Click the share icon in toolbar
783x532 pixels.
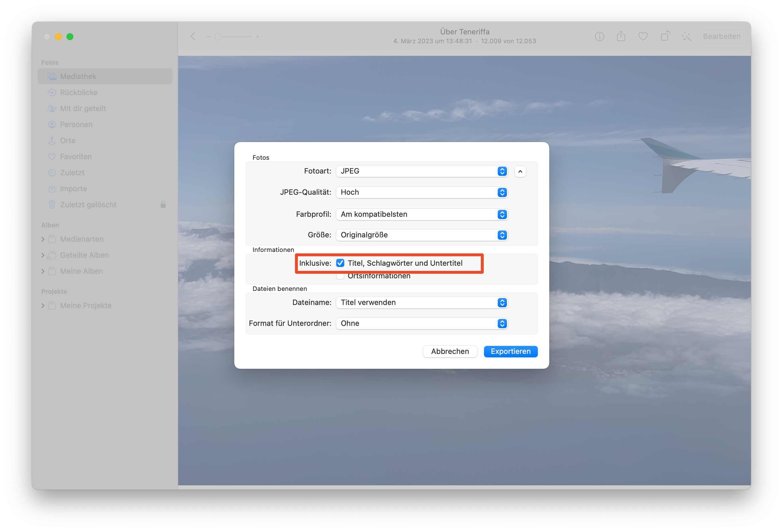(x=621, y=36)
